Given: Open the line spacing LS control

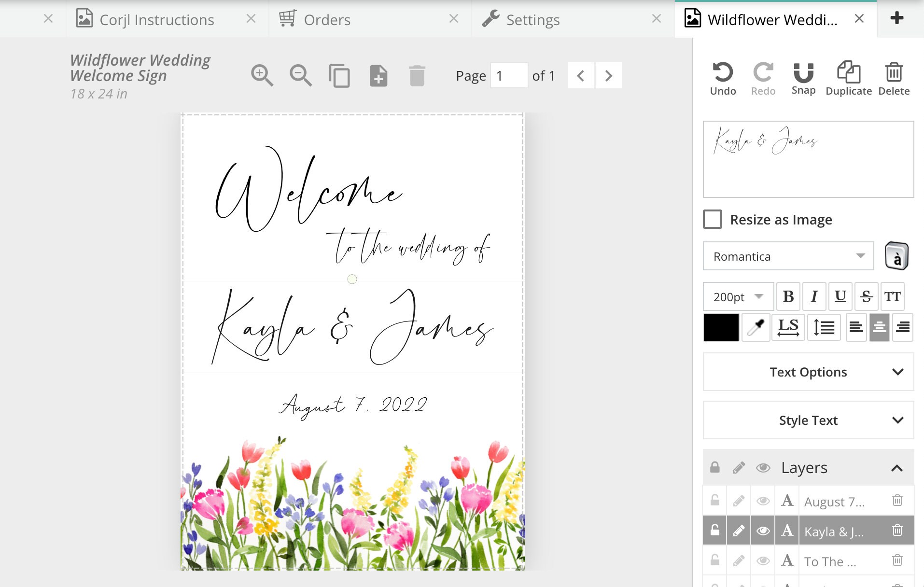Looking at the screenshot, I should pyautogui.click(x=788, y=327).
